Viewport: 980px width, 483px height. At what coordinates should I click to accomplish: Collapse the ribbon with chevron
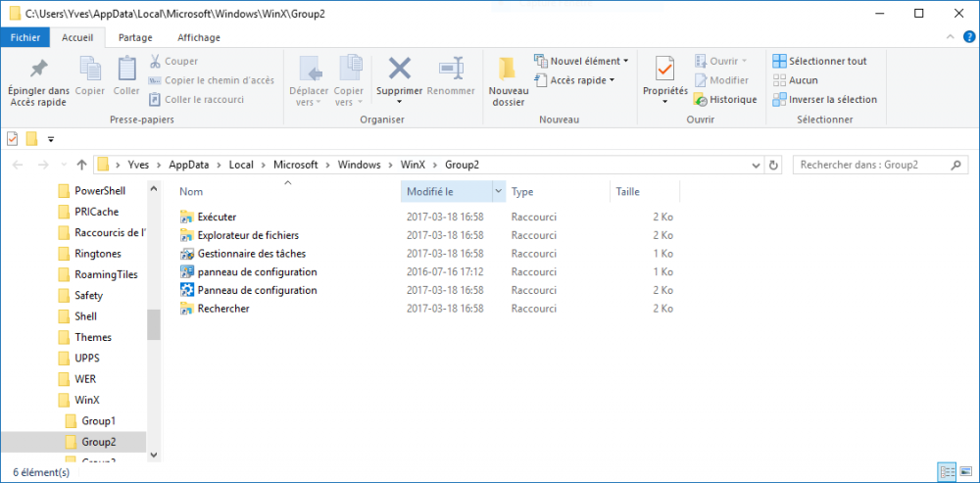click(x=950, y=37)
